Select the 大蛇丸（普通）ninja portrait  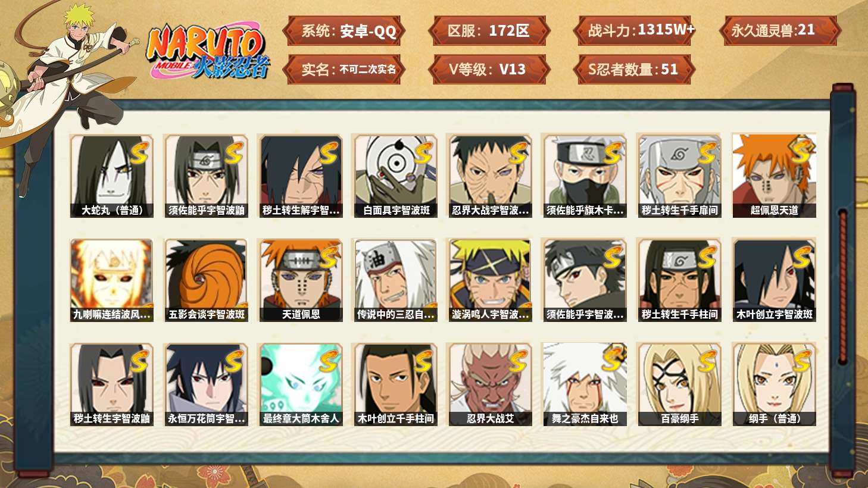coord(112,176)
